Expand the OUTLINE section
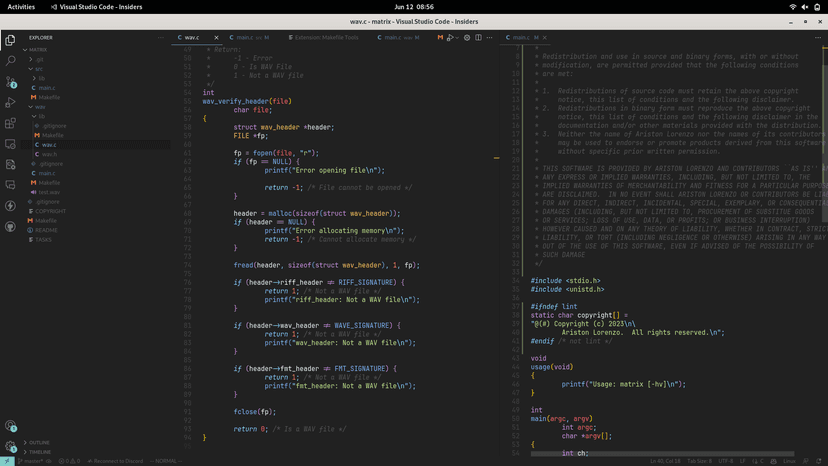 (39, 442)
